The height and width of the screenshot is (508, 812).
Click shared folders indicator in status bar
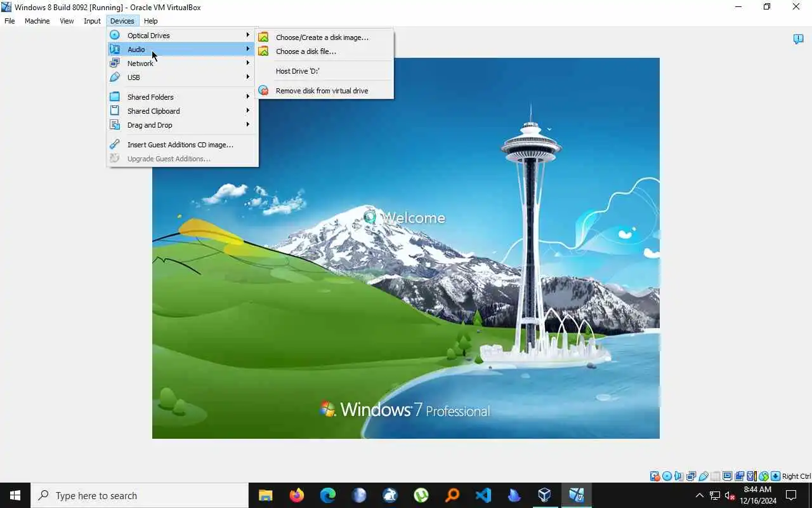coord(715,476)
